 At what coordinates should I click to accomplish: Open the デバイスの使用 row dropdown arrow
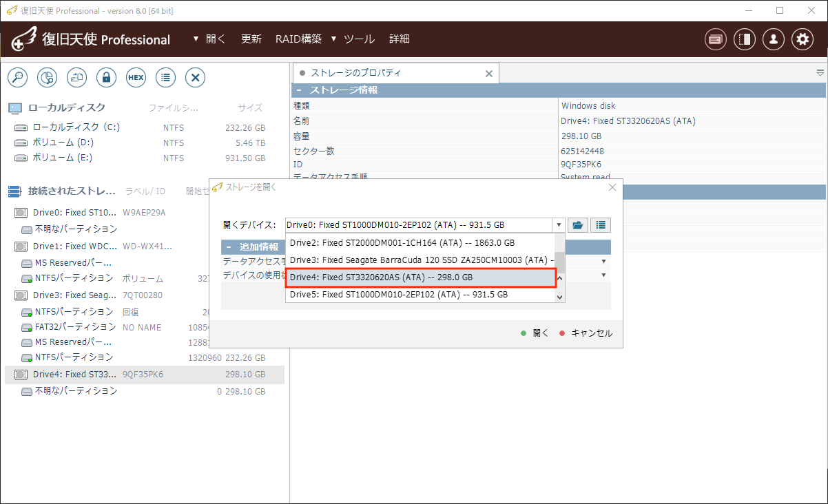tap(604, 275)
